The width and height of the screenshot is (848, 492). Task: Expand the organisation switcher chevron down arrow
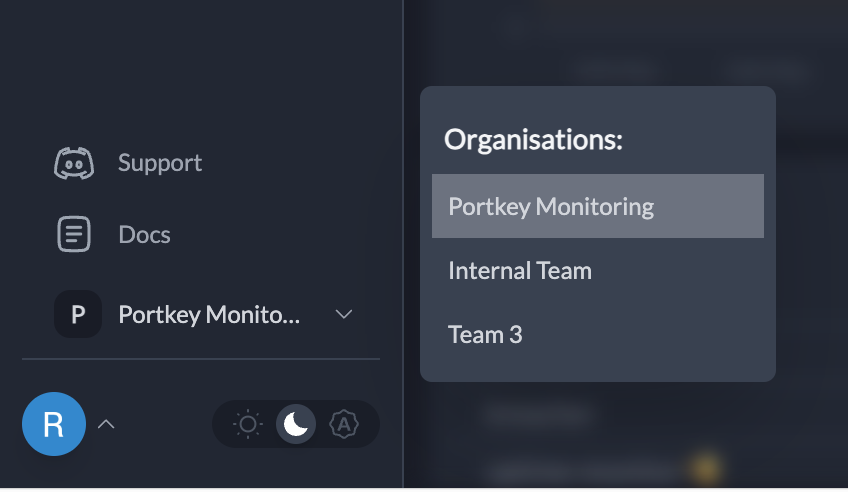344,314
